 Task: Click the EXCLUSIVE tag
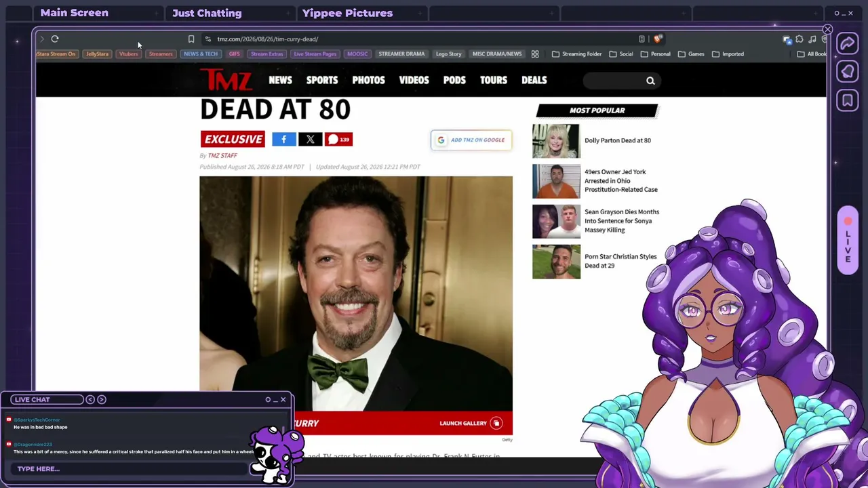(233, 140)
